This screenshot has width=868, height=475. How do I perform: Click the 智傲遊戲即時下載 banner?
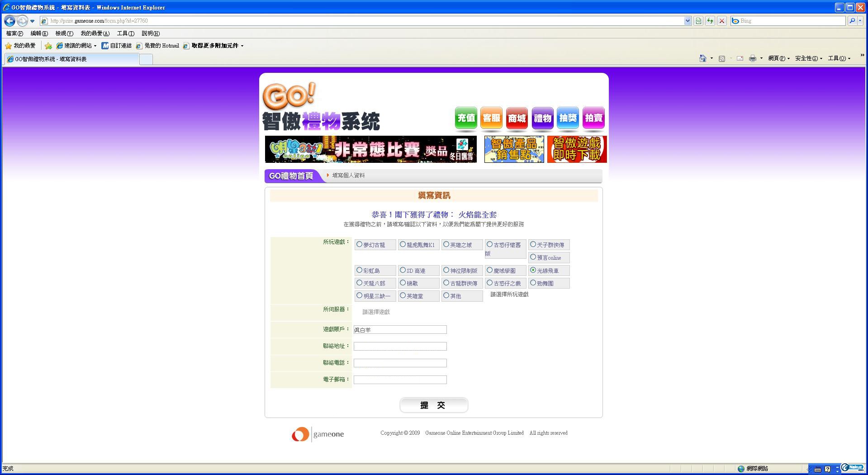pyautogui.click(x=577, y=149)
